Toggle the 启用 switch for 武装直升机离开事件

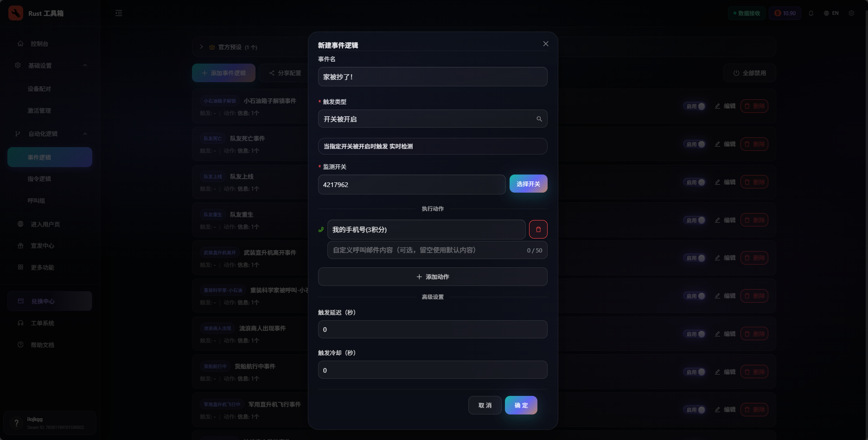(695, 258)
